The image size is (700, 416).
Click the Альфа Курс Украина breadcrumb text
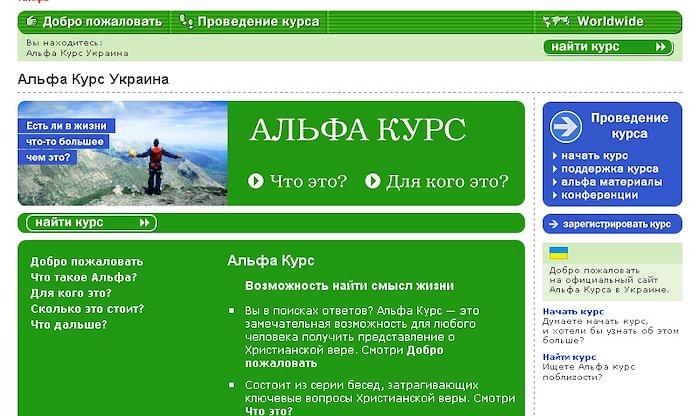click(77, 53)
